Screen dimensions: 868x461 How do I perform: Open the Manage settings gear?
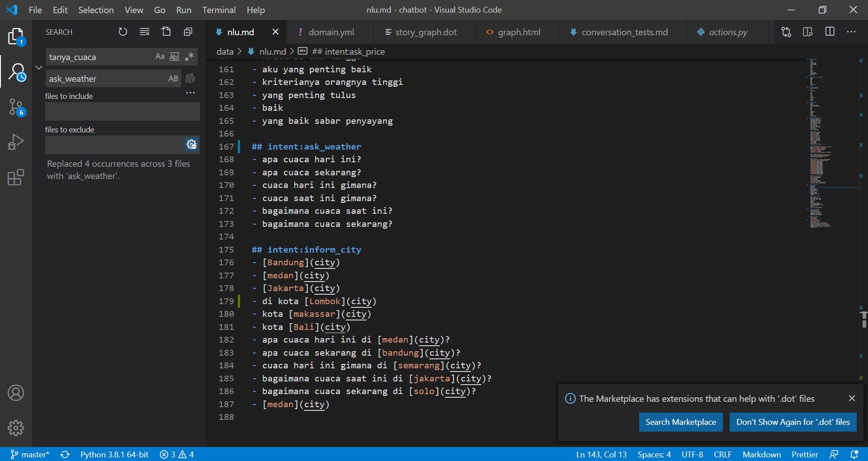[x=16, y=428]
